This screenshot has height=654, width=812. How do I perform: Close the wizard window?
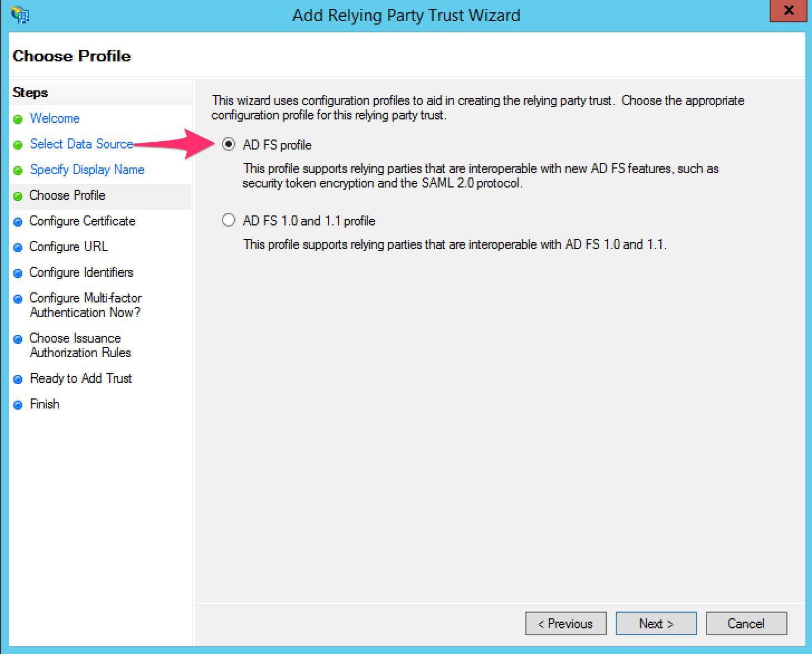789,10
